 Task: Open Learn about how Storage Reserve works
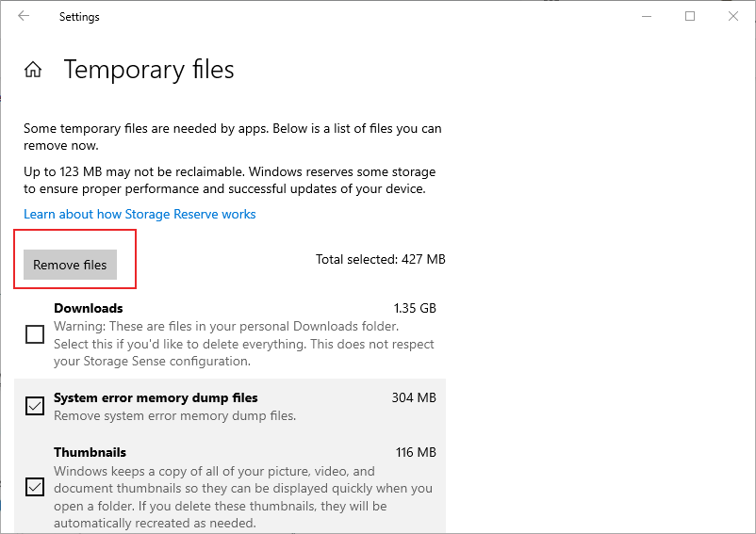140,214
